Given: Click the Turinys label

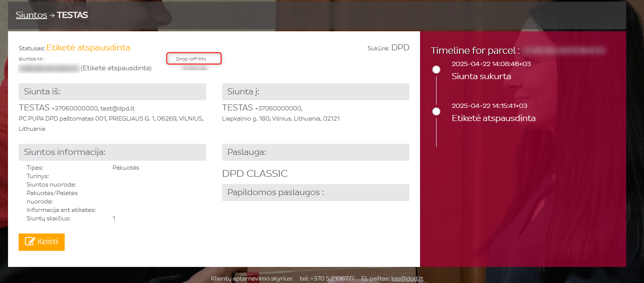Looking at the screenshot, I should (38, 176).
